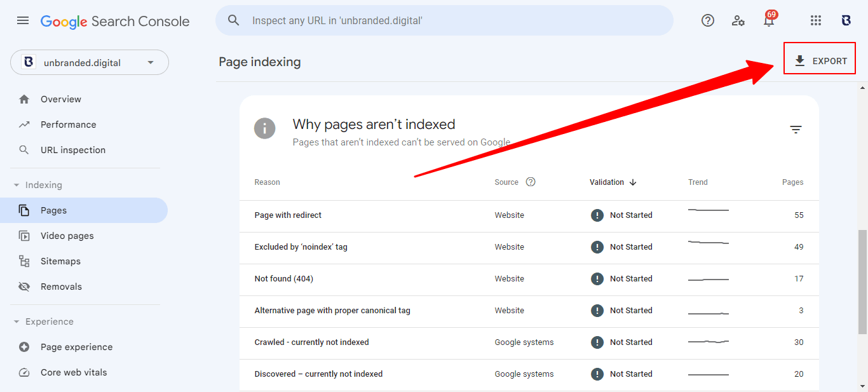This screenshot has width=868, height=392.
Task: Click the Trend column header
Action: click(x=698, y=182)
